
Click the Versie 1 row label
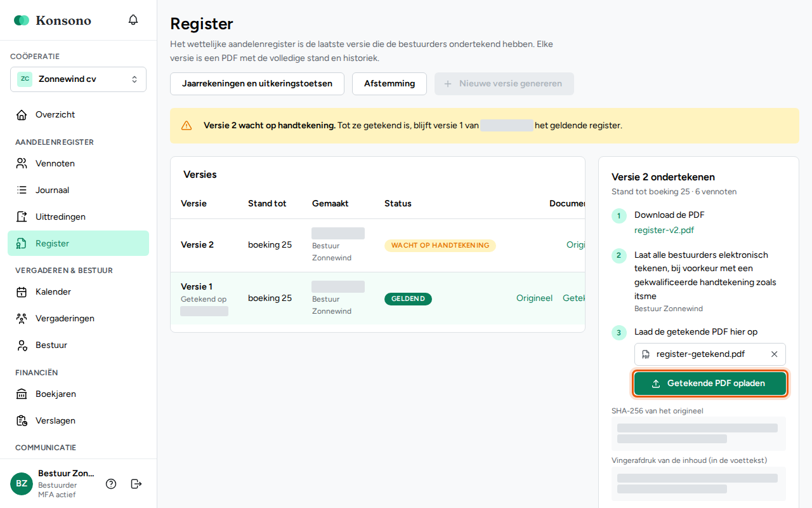197,286
